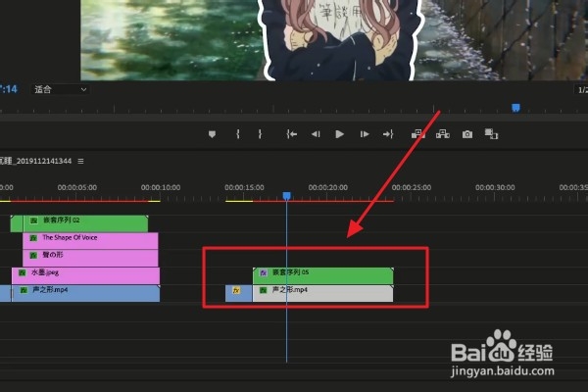Step back one frame
Viewport: 588px width, 392px height.
(316, 134)
